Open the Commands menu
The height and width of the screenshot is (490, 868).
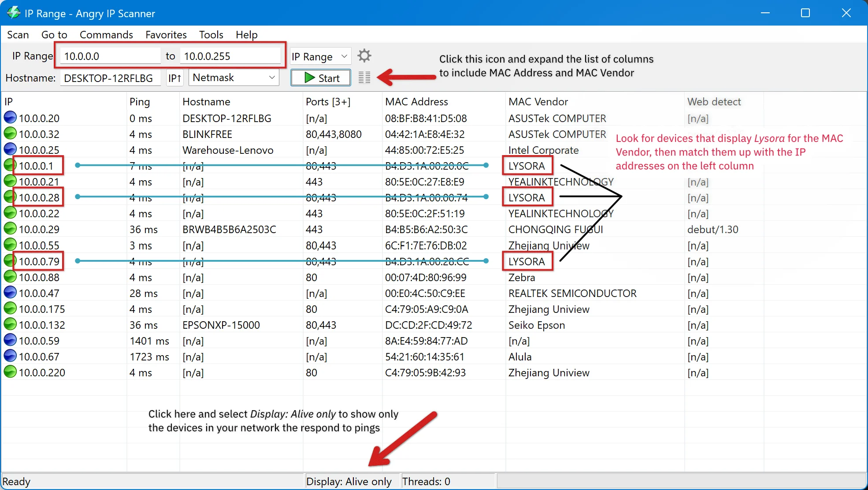tap(106, 35)
